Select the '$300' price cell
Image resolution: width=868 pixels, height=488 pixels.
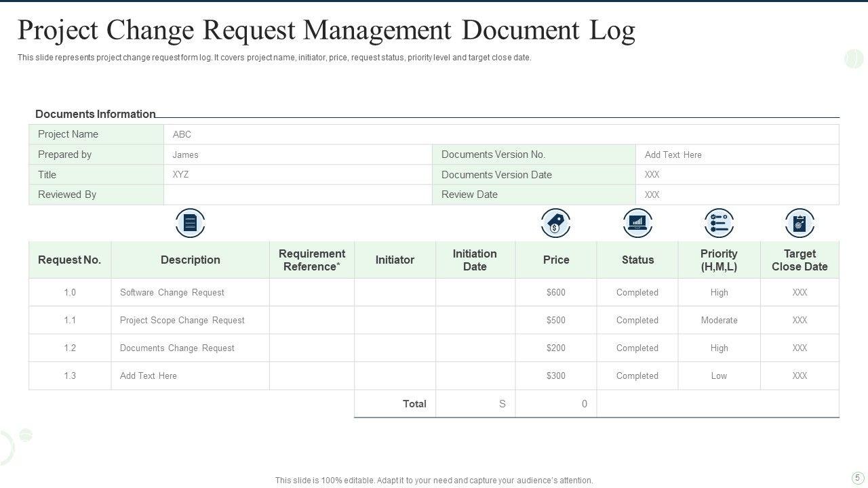pos(556,375)
